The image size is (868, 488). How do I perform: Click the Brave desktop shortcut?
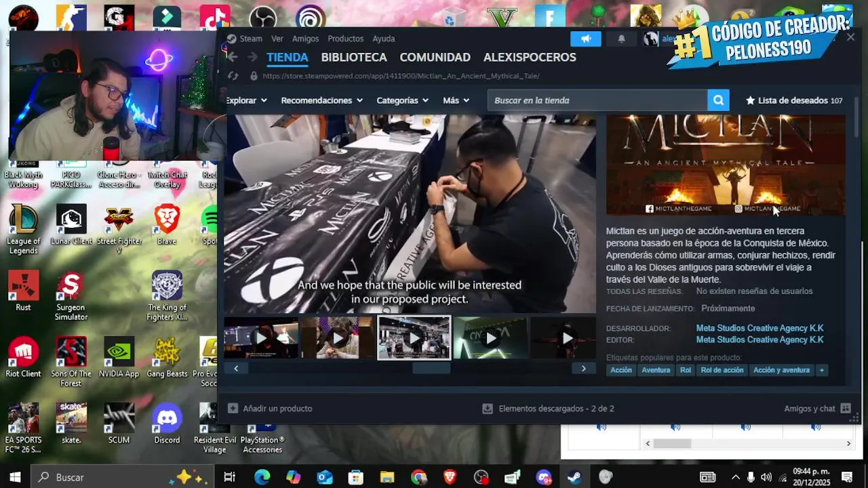point(167,225)
